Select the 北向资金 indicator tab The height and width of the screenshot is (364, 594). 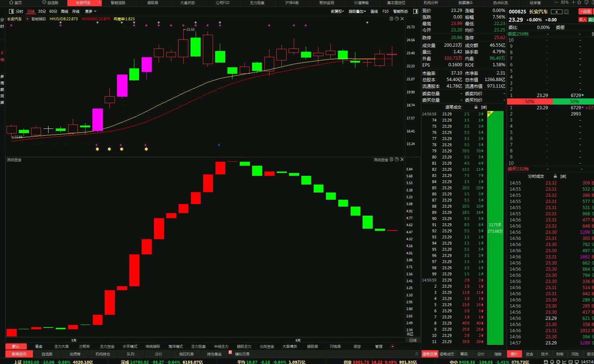[267, 346]
